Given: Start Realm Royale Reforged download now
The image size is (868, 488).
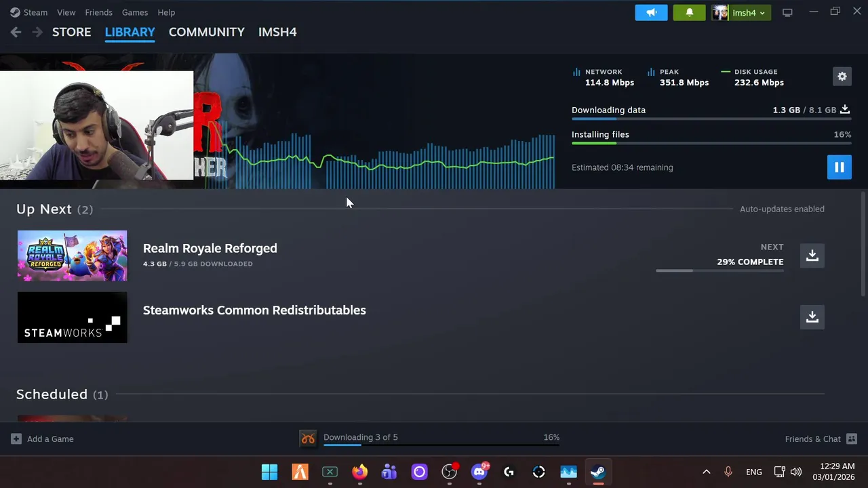Looking at the screenshot, I should coord(812,256).
